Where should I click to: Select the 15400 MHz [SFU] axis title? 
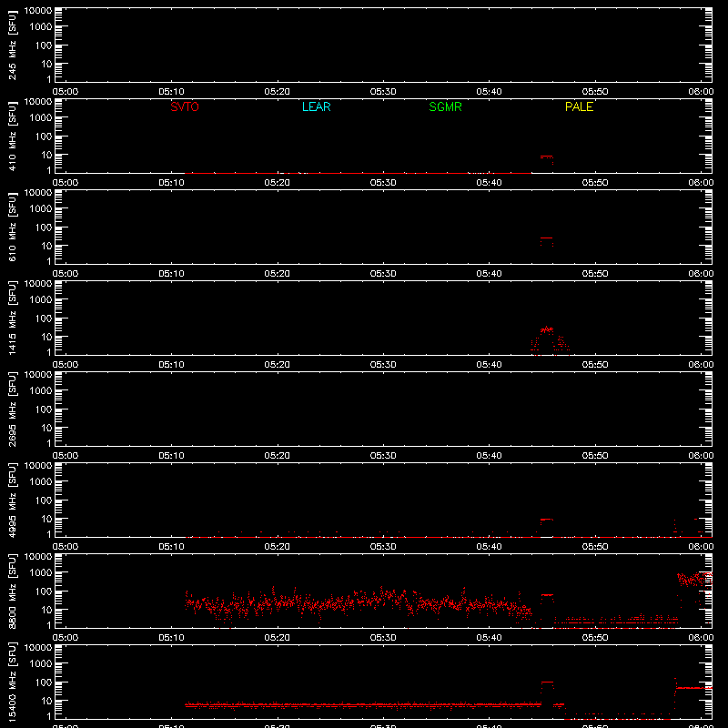(12, 682)
